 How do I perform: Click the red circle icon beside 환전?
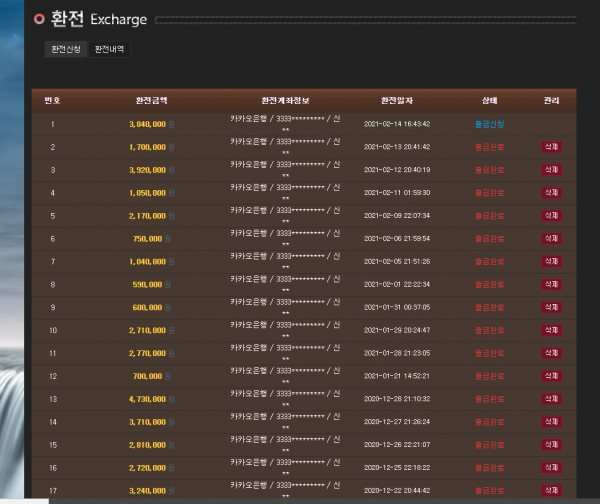[x=39, y=19]
